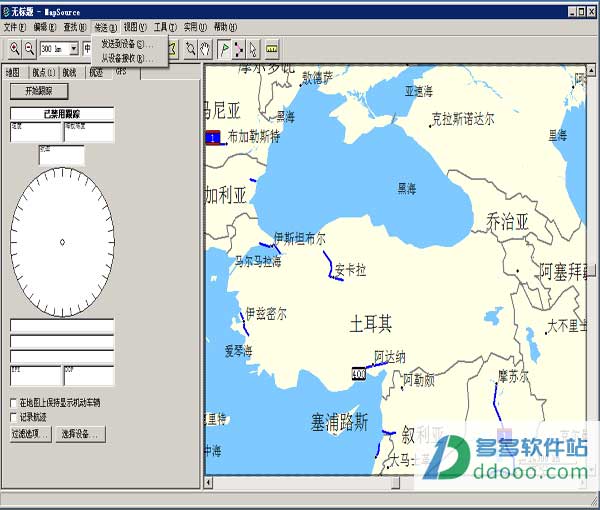This screenshot has width=600, height=510.
Task: Click the 摩苏尔 city label
Action: pyautogui.click(x=513, y=377)
